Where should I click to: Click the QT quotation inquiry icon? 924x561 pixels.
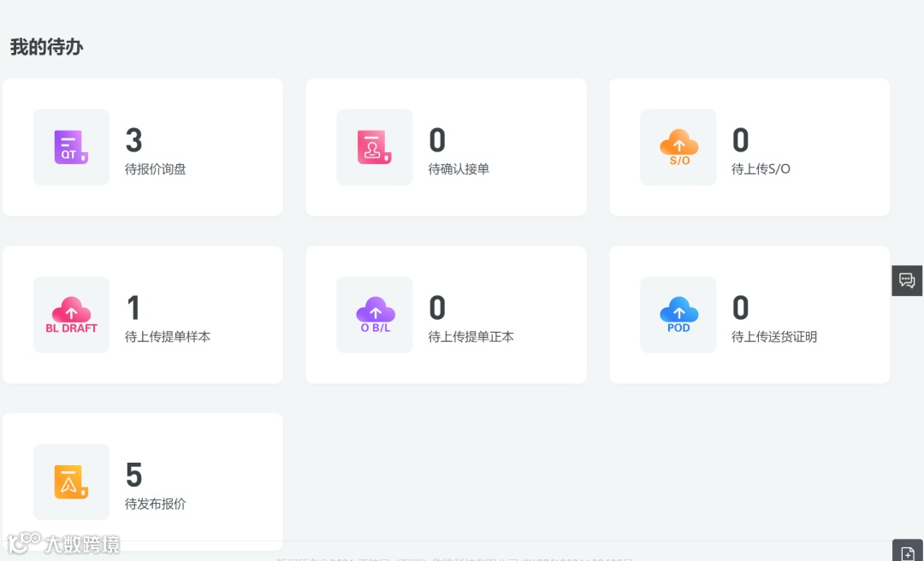click(x=71, y=147)
